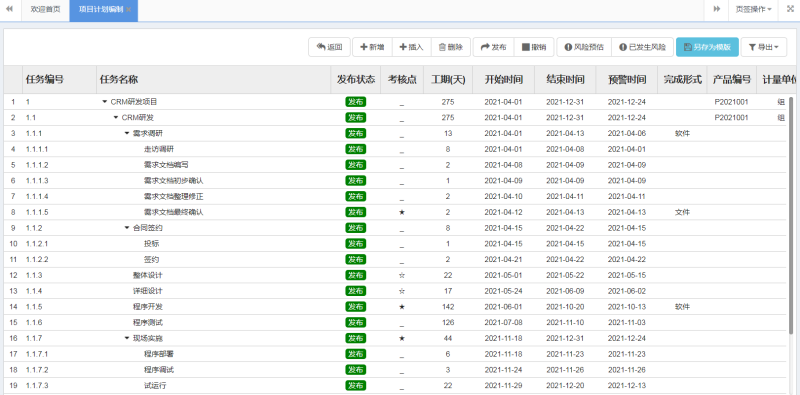Click the 发布 status badge in 走访调研 row

[356, 149]
